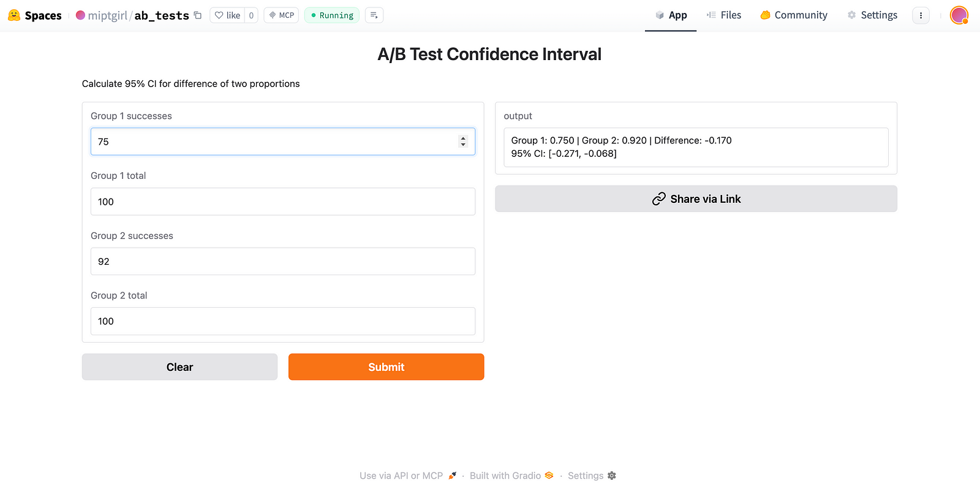
Task: Click the miptgirl owner link
Action: point(107,15)
